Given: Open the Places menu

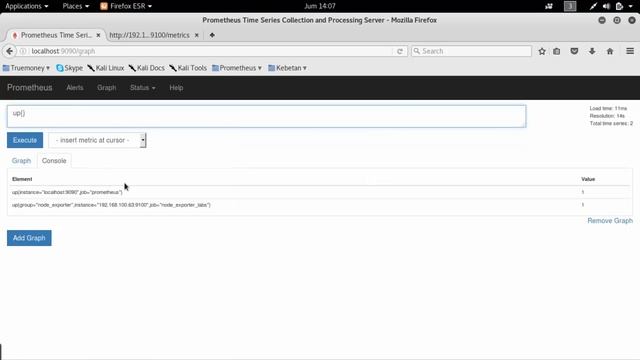Looking at the screenshot, I should tap(76, 6).
